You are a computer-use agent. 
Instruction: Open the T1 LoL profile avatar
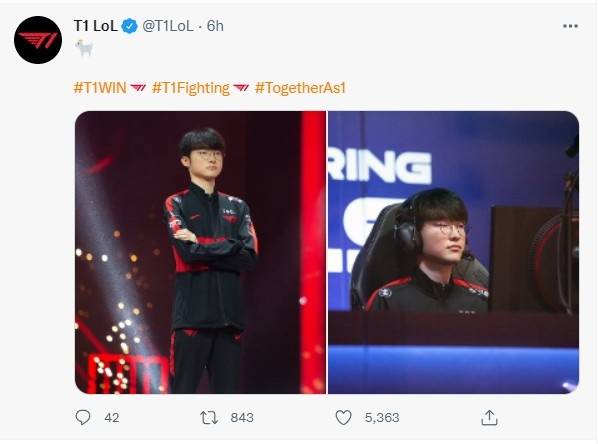coord(38,40)
